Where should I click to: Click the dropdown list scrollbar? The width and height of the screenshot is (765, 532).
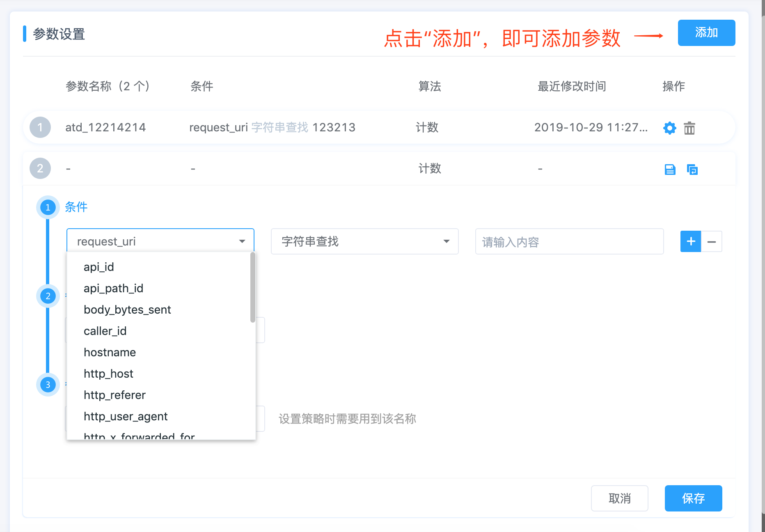coord(253,287)
